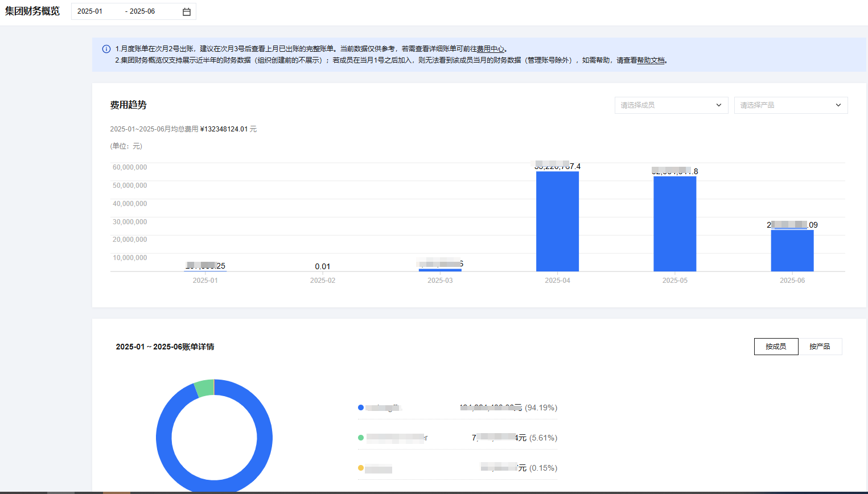
Task: Click the blue legend dot for 94.19%
Action: [x=361, y=407]
